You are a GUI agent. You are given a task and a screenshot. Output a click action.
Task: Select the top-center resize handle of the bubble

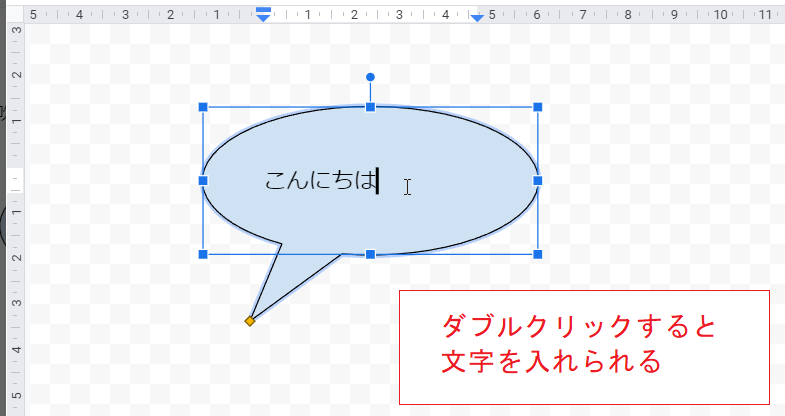pyautogui.click(x=370, y=107)
